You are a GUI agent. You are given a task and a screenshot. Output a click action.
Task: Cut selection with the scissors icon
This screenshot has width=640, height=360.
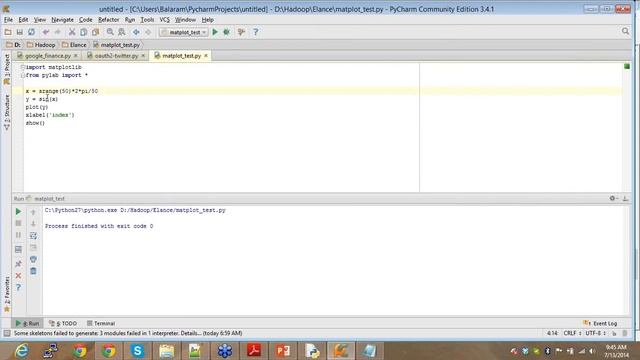pyautogui.click(x=72, y=32)
